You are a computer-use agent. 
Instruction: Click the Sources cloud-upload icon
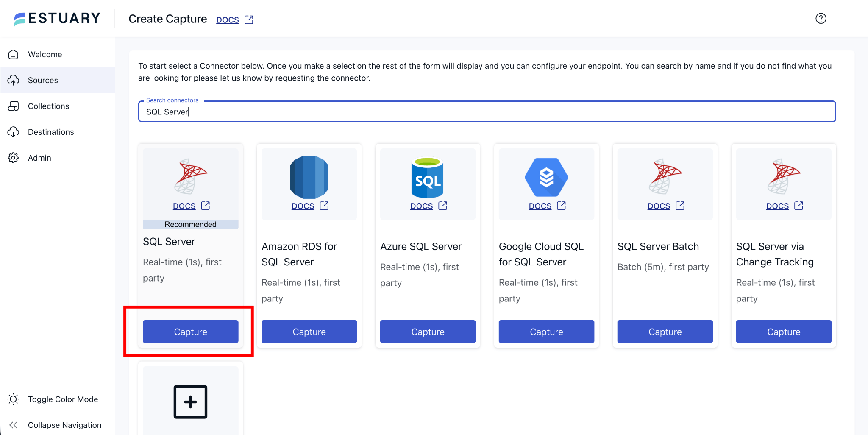point(14,80)
